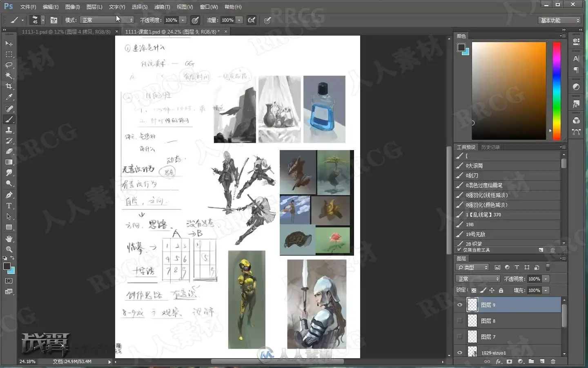Add a layer mask
The width and height of the screenshot is (588, 368).
pos(509,361)
